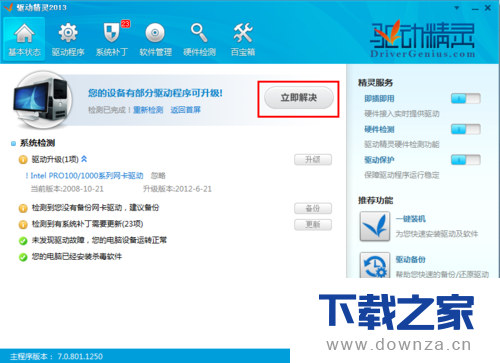Click the 驱动备份 clock icon

(375, 265)
